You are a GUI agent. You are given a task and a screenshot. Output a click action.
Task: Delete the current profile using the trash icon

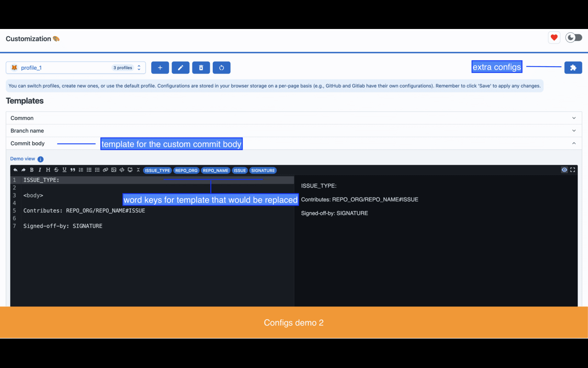201,67
